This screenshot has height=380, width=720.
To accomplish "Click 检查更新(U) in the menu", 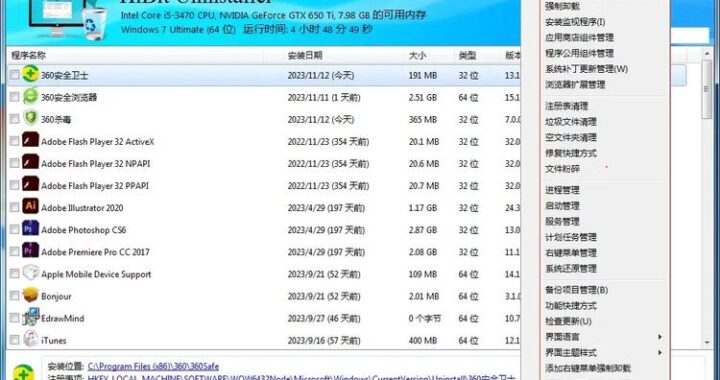I will click(x=568, y=321).
